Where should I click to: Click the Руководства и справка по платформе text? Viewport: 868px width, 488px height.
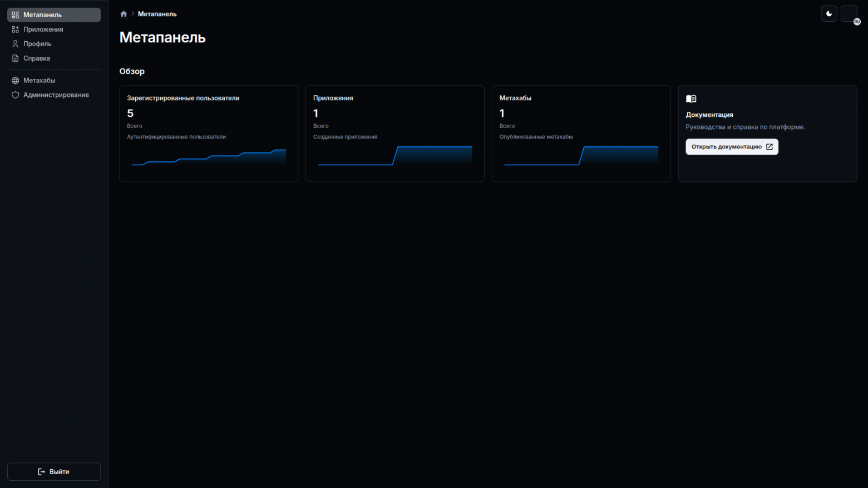(745, 127)
